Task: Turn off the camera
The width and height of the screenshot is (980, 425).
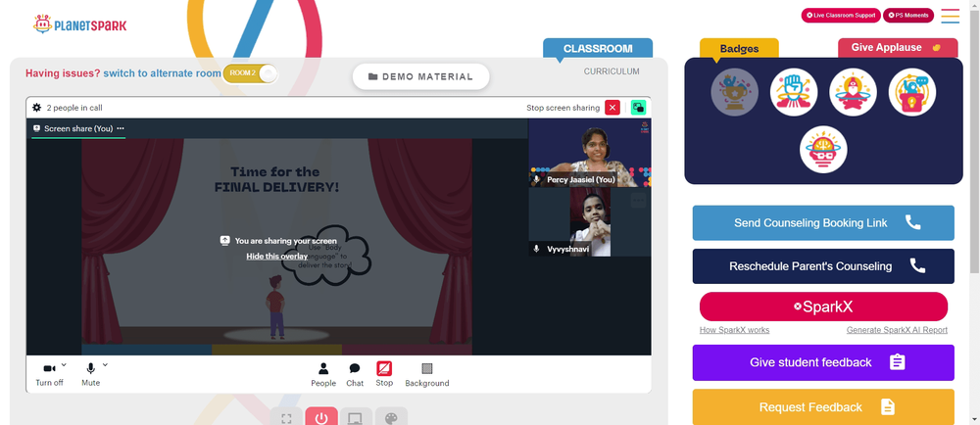Action: coord(49,374)
